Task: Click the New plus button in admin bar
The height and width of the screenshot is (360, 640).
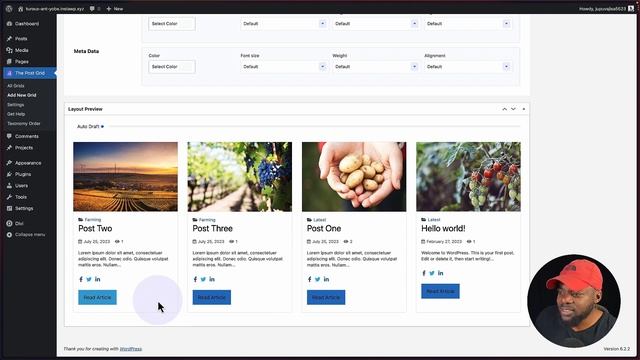Action: (114, 9)
